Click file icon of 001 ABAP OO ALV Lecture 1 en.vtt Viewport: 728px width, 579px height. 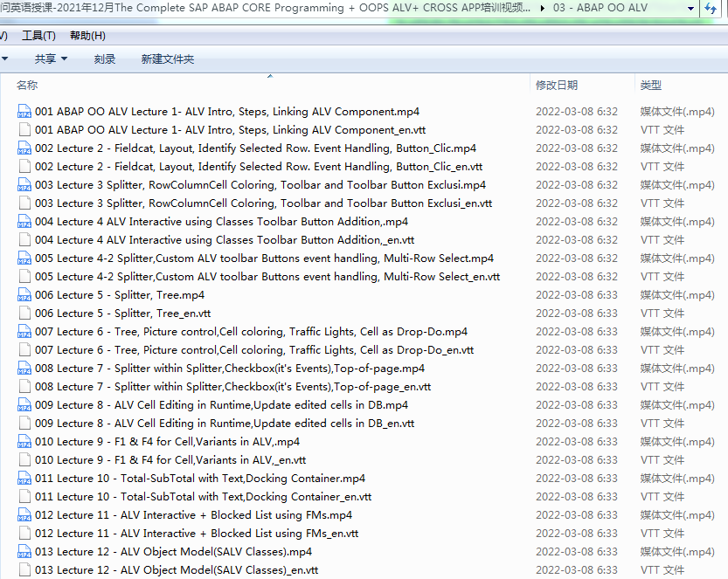click(x=24, y=130)
